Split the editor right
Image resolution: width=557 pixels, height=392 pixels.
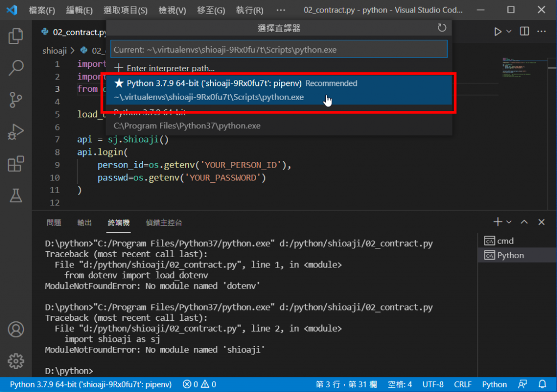(524, 31)
